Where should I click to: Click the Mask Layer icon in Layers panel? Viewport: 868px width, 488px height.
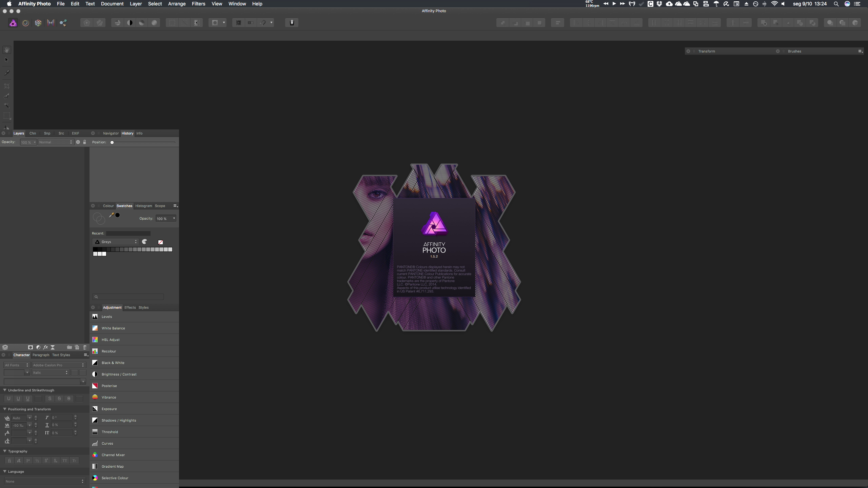[x=30, y=347]
